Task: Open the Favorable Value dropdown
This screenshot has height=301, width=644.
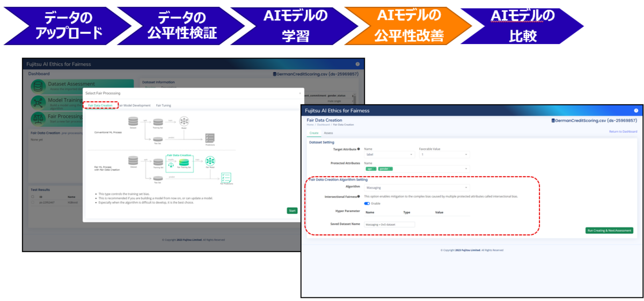Action: (444, 155)
